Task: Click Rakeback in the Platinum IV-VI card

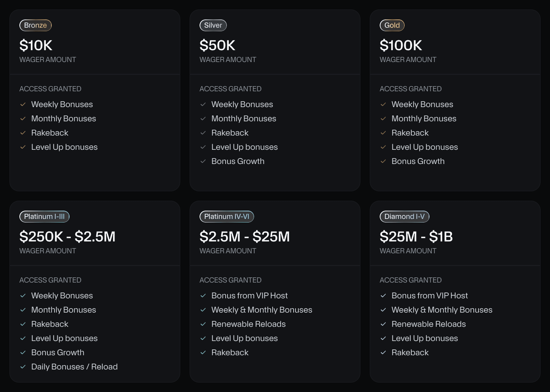Action: point(230,352)
